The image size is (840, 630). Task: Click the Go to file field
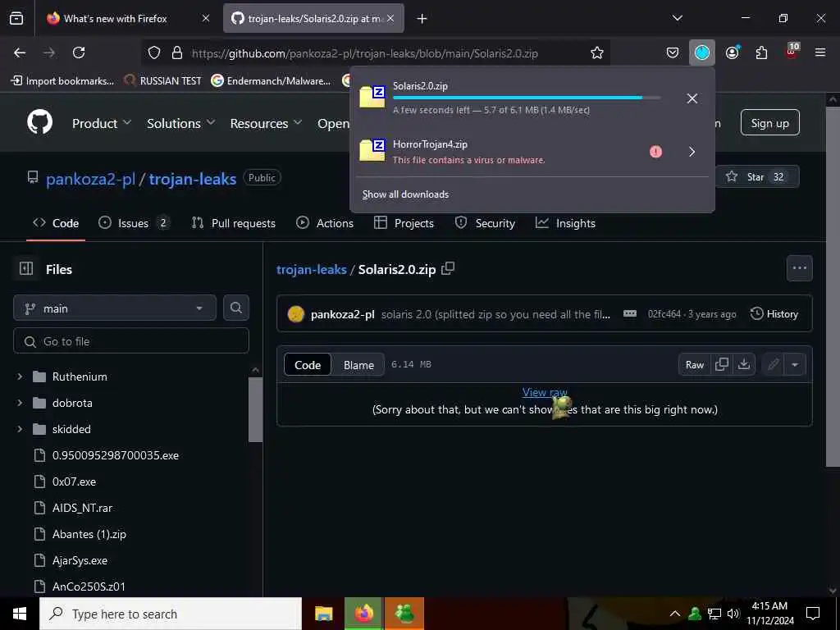click(131, 340)
